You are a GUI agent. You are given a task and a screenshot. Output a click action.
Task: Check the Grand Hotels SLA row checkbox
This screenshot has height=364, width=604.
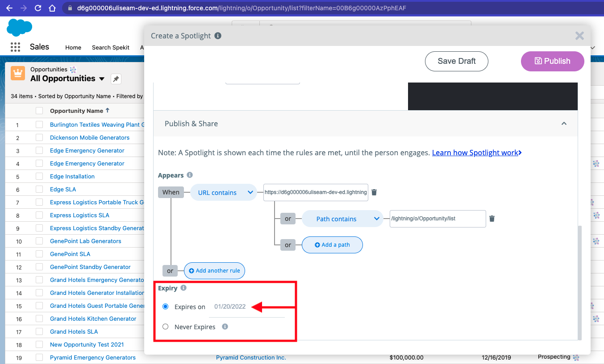(x=39, y=331)
